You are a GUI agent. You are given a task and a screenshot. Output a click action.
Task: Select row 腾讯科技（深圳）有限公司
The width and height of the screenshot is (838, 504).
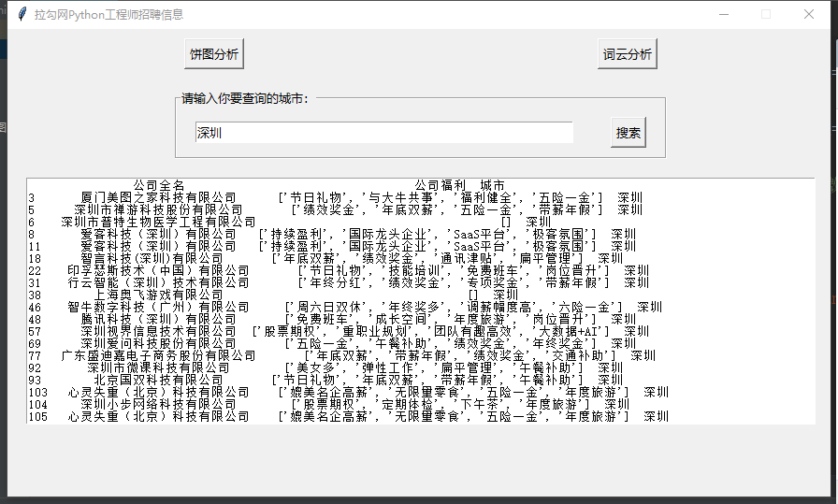pyautogui.click(x=332, y=320)
